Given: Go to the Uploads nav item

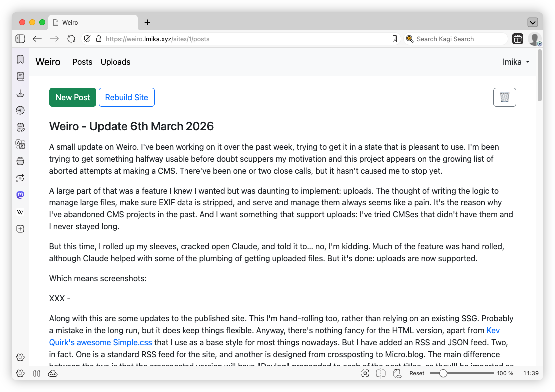Looking at the screenshot, I should click(x=115, y=62).
